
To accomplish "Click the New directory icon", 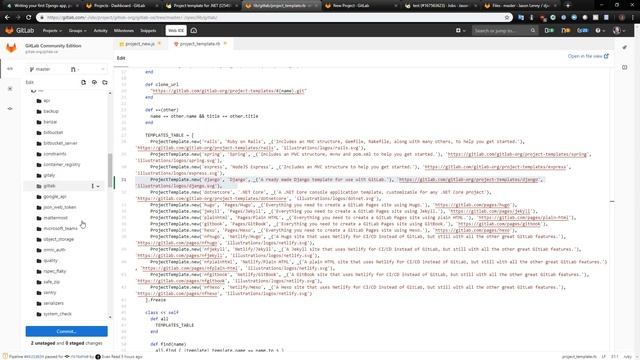I will point(105,82).
